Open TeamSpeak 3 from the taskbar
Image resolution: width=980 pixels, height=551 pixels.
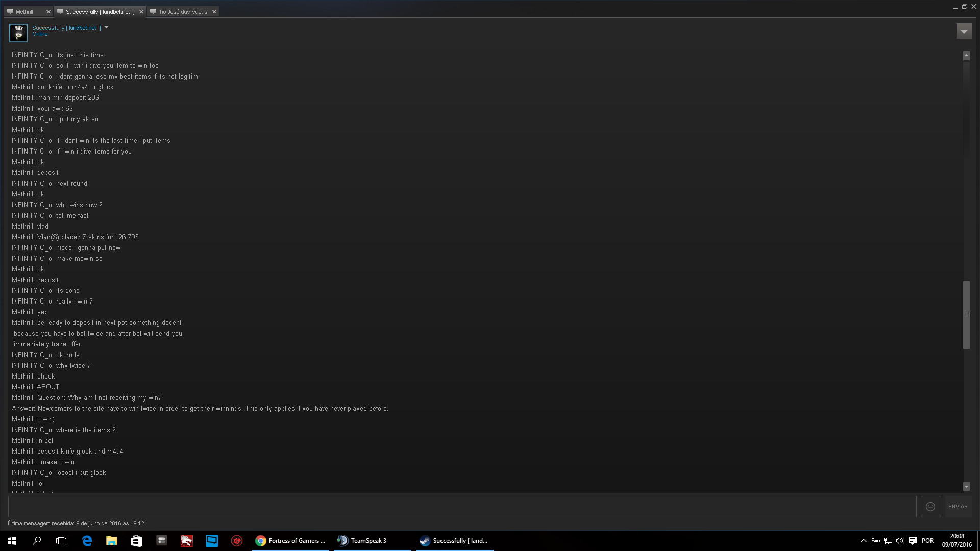372,541
